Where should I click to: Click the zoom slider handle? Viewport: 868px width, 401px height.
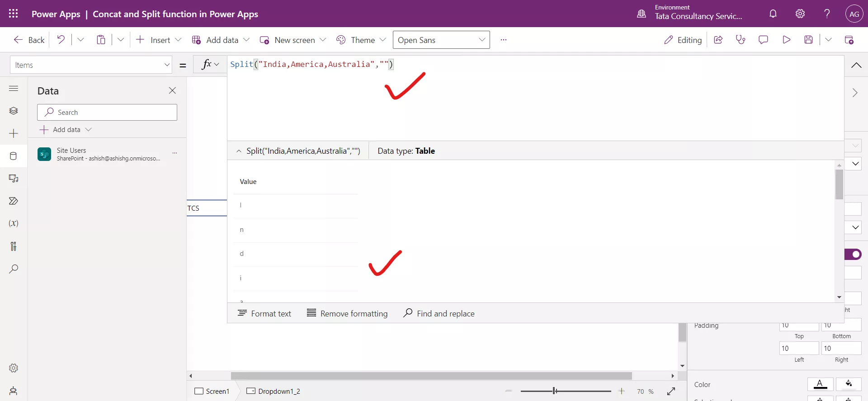click(x=555, y=391)
